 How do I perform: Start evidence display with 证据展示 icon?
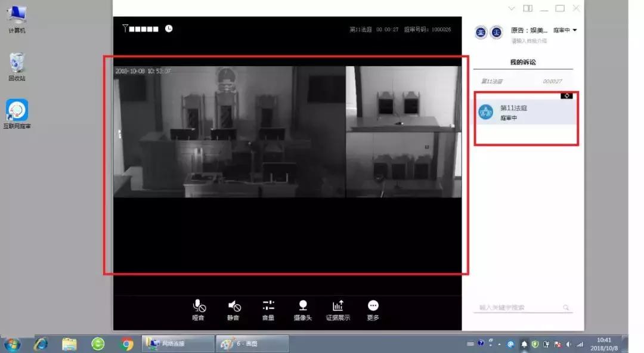point(338,305)
